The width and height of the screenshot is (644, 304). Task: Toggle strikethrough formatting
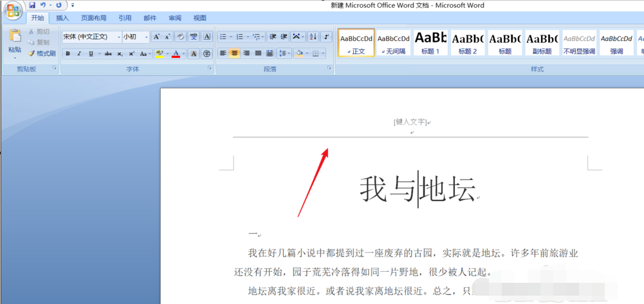pos(108,53)
